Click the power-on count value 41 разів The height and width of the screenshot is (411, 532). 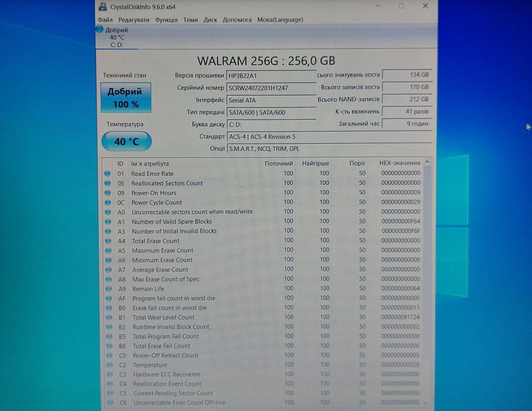click(407, 112)
